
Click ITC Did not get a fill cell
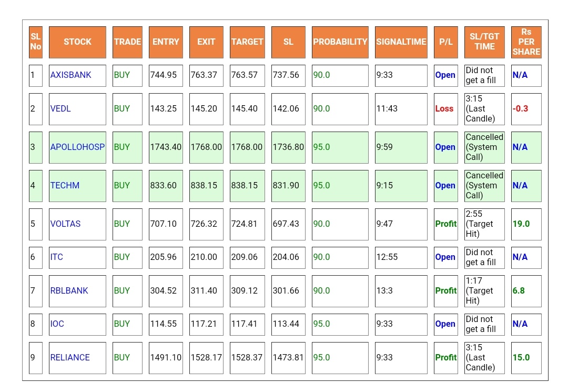484,258
